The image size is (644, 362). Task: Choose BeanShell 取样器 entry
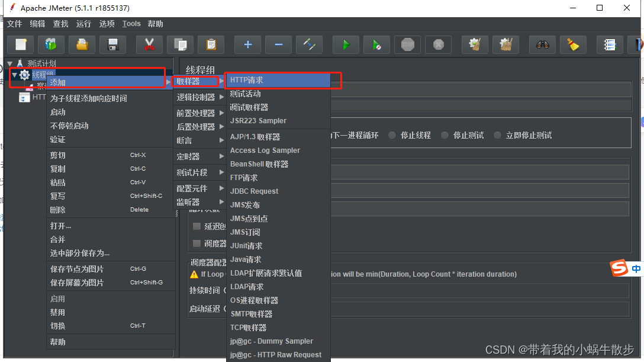(x=278, y=164)
